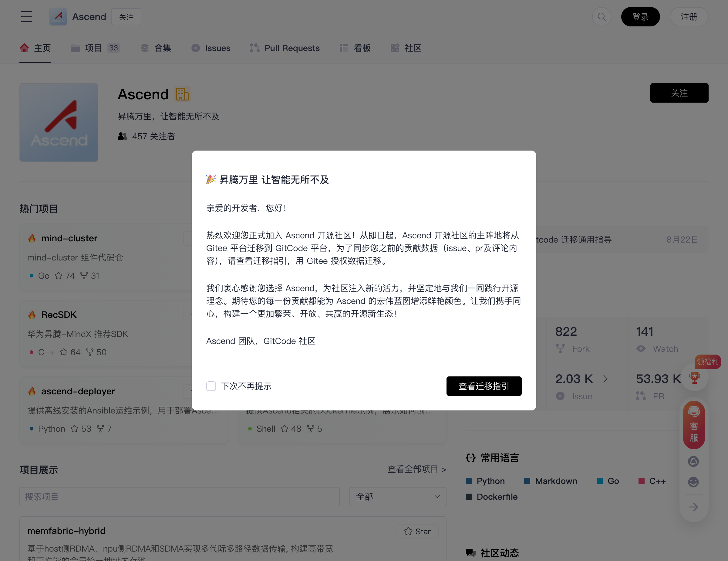Star the memfabric-hybrid project
728x561 pixels.
point(417,531)
